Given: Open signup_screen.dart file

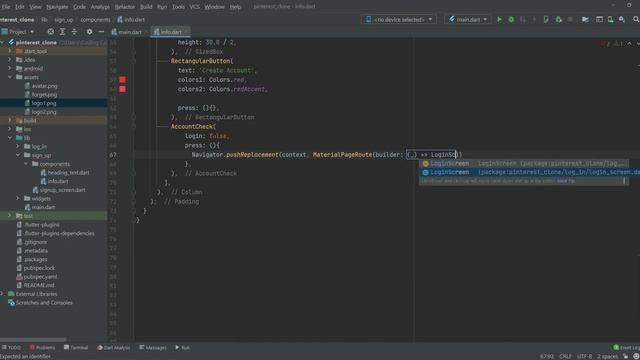Looking at the screenshot, I should click(x=62, y=190).
